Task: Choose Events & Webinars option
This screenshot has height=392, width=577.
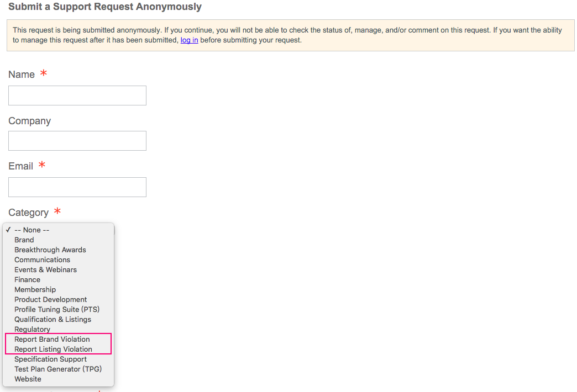Action: click(46, 269)
